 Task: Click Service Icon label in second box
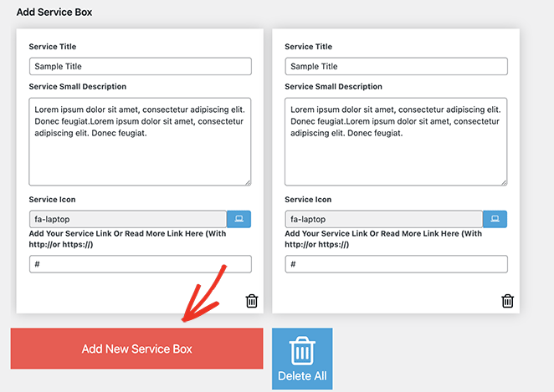click(x=308, y=200)
